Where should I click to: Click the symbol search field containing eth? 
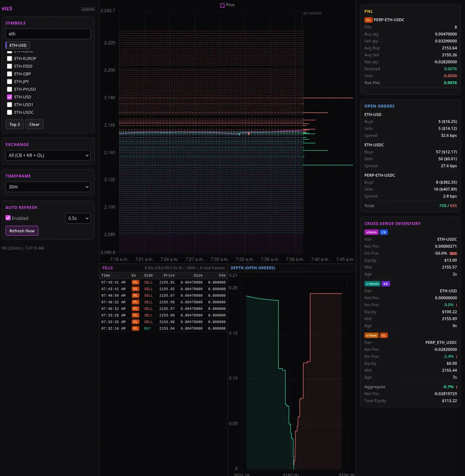point(48,34)
